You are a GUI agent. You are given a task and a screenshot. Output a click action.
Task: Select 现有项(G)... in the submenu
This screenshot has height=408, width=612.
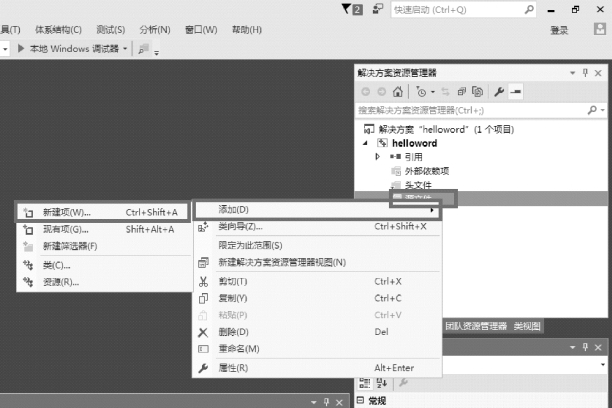(x=104, y=230)
